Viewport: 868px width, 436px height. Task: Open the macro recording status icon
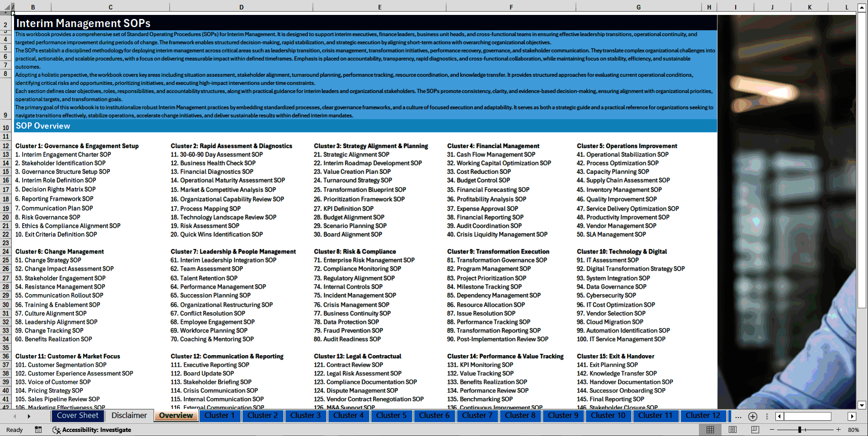(x=38, y=430)
